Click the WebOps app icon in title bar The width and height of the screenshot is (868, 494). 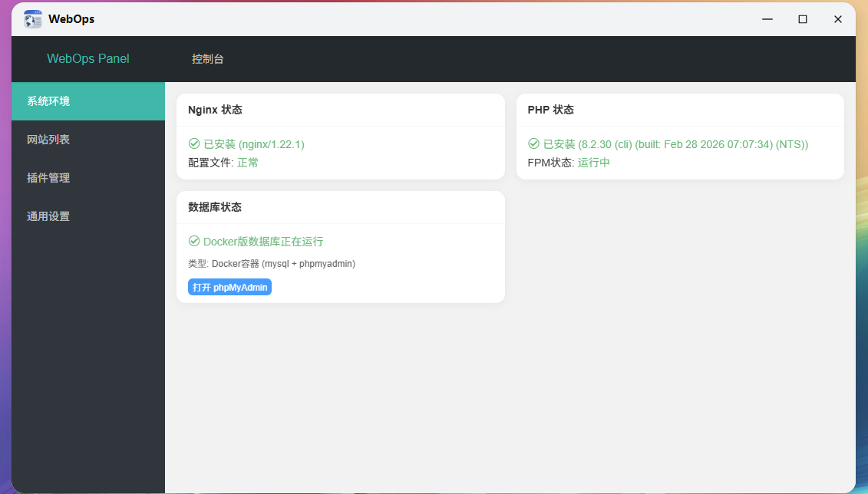pos(33,19)
